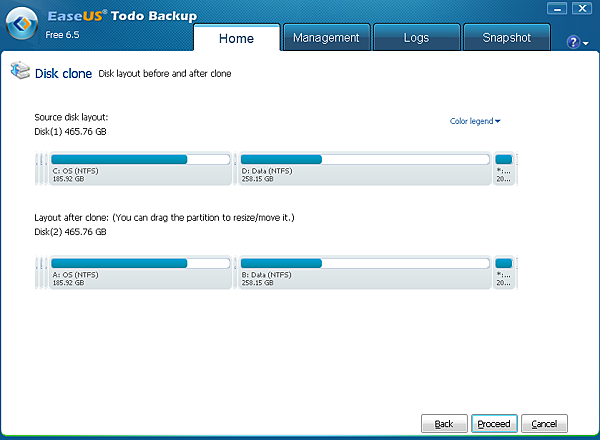Image resolution: width=600 pixels, height=440 pixels.
Task: Select target partition A: OS (NTFS)
Action: [x=140, y=272]
